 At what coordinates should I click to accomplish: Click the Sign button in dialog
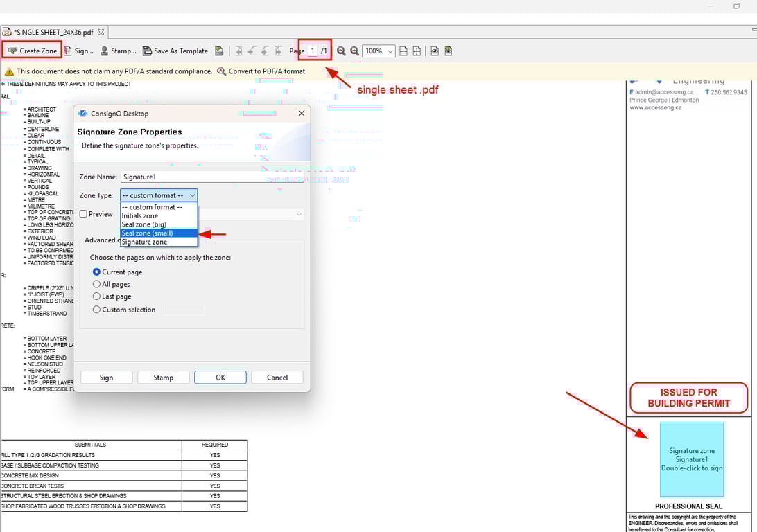(x=106, y=377)
